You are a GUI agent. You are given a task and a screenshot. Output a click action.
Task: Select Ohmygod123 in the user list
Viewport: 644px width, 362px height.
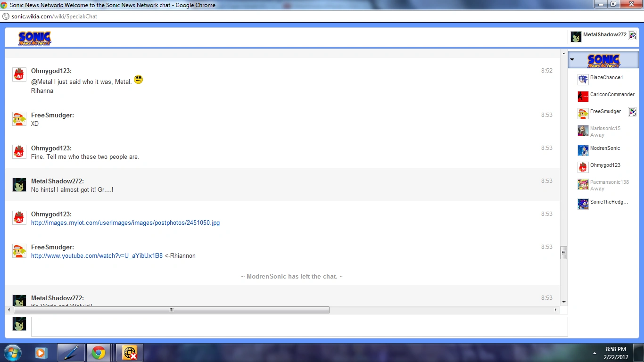tap(605, 165)
